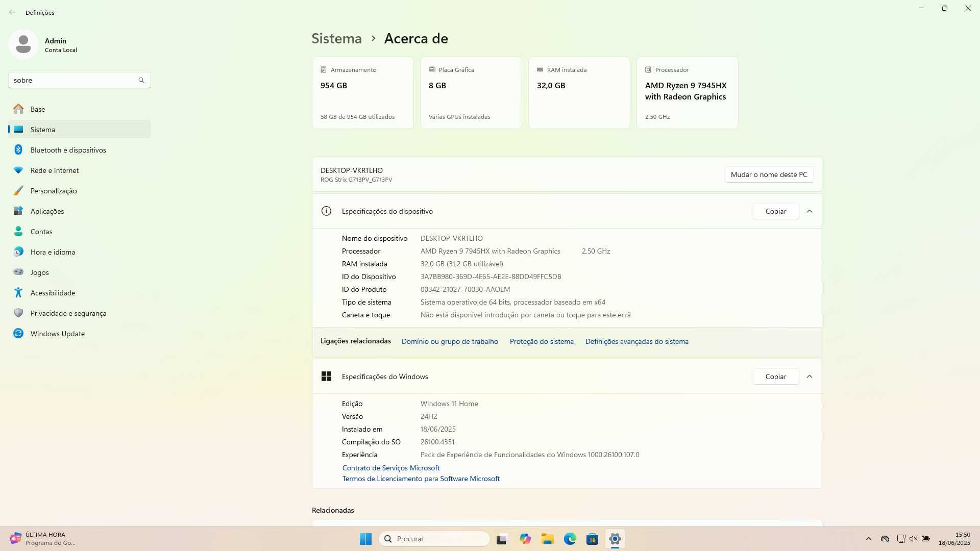Open Privacidade e segurança page

80,313
